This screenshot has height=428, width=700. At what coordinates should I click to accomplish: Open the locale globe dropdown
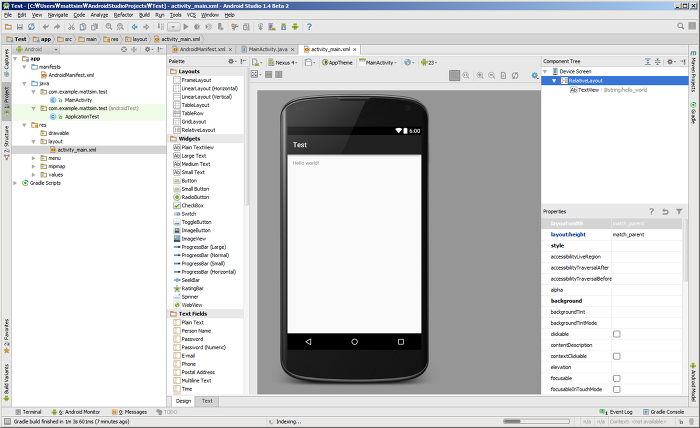[x=409, y=63]
